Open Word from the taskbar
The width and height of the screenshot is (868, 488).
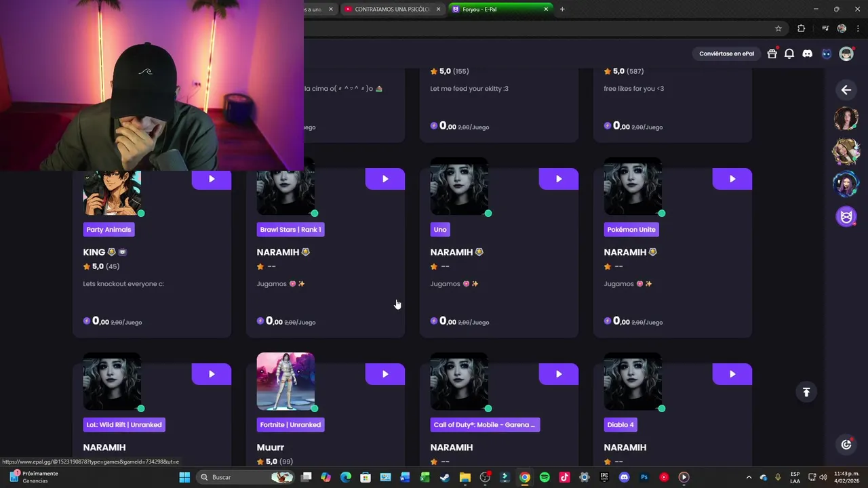pyautogui.click(x=405, y=477)
